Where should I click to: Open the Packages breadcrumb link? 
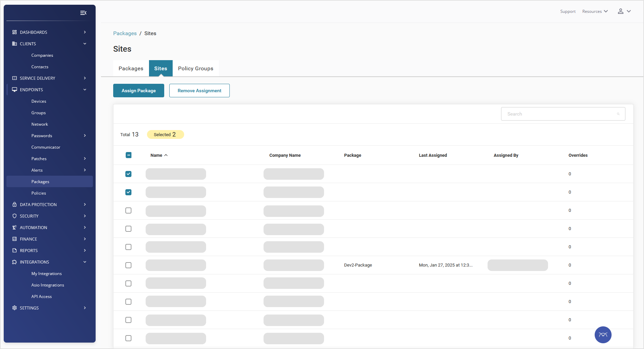pos(124,33)
